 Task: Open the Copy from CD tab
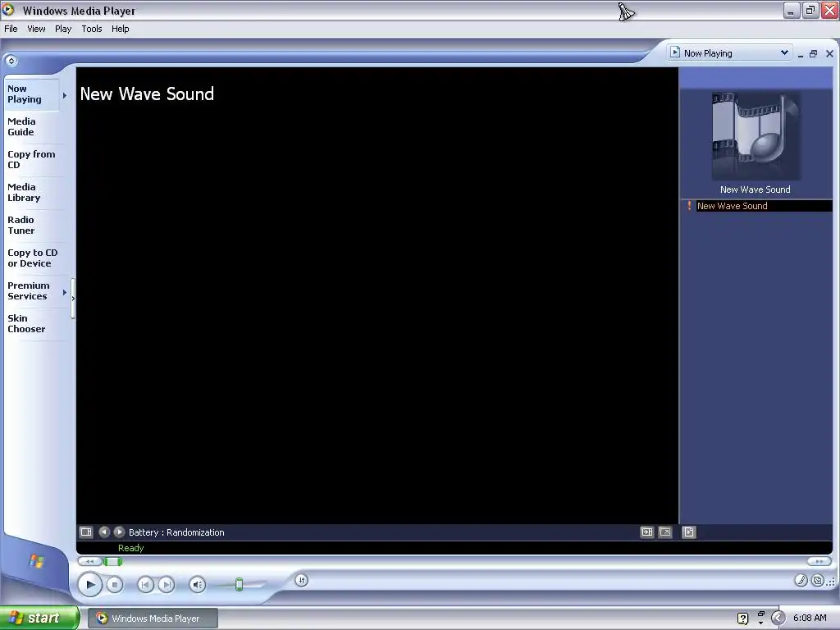click(31, 159)
